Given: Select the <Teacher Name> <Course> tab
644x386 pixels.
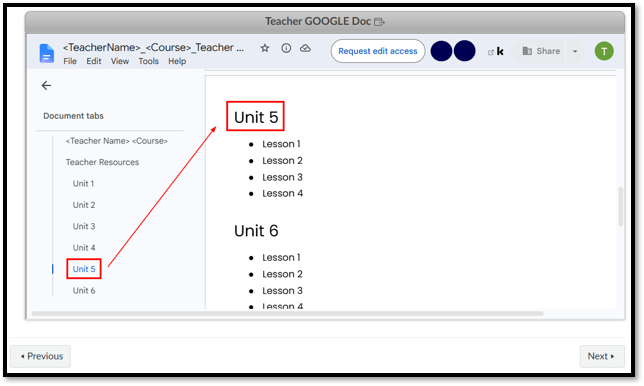Looking at the screenshot, I should point(117,141).
